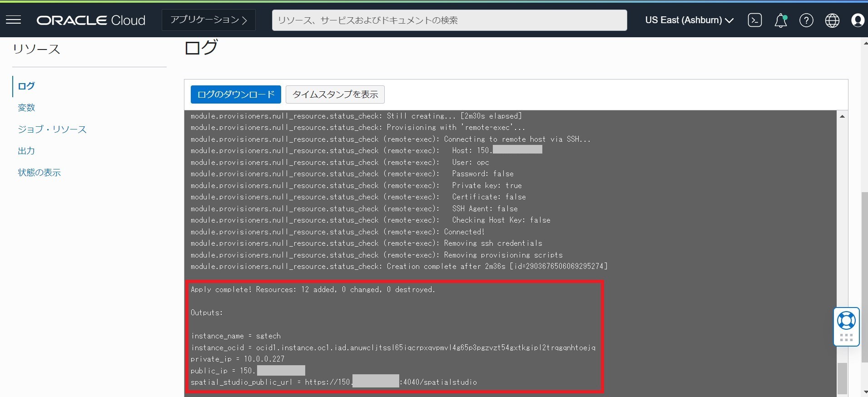This screenshot has width=868, height=397.
Task: Click the 'Still creating... [2m30s elapsed]' line
Action: tap(356, 116)
